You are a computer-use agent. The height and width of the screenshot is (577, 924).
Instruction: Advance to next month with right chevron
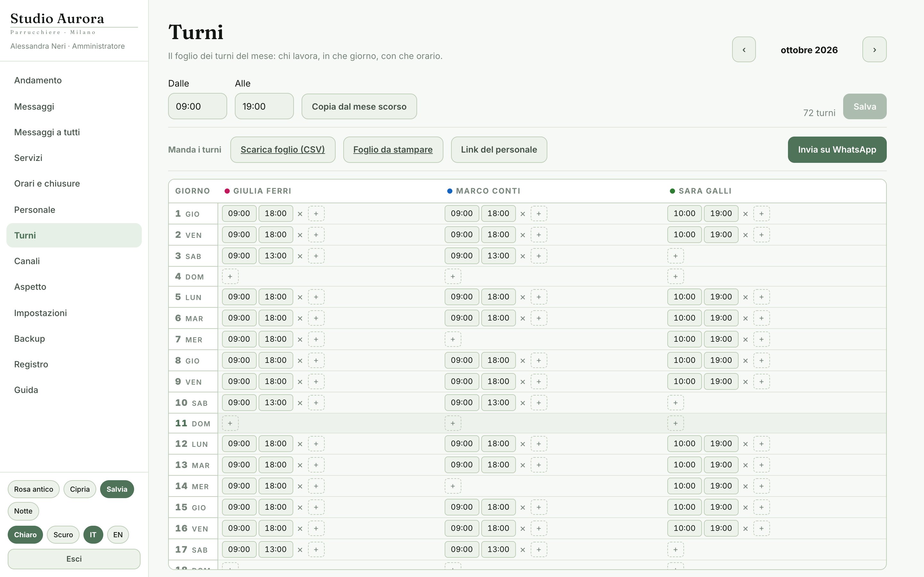874,50
